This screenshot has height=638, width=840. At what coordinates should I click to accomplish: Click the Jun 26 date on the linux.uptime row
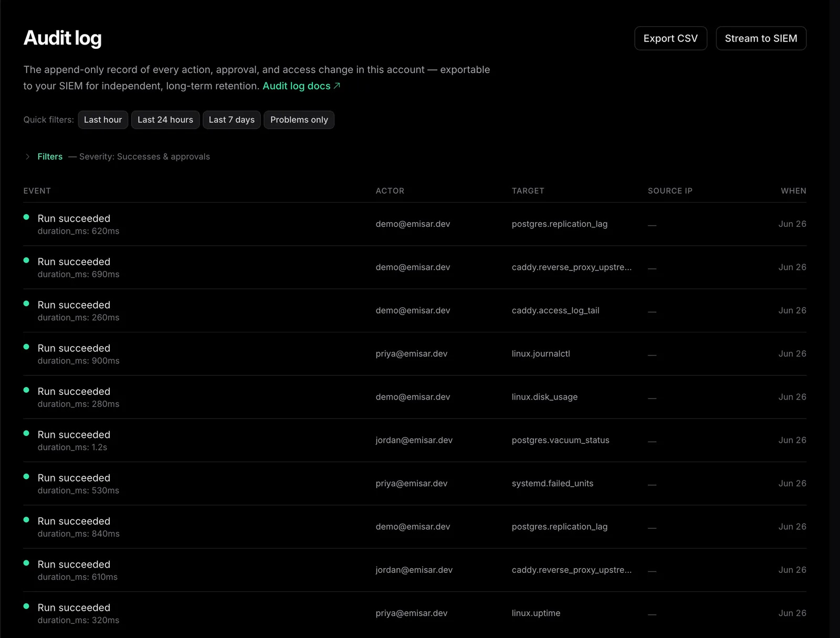[x=792, y=613]
